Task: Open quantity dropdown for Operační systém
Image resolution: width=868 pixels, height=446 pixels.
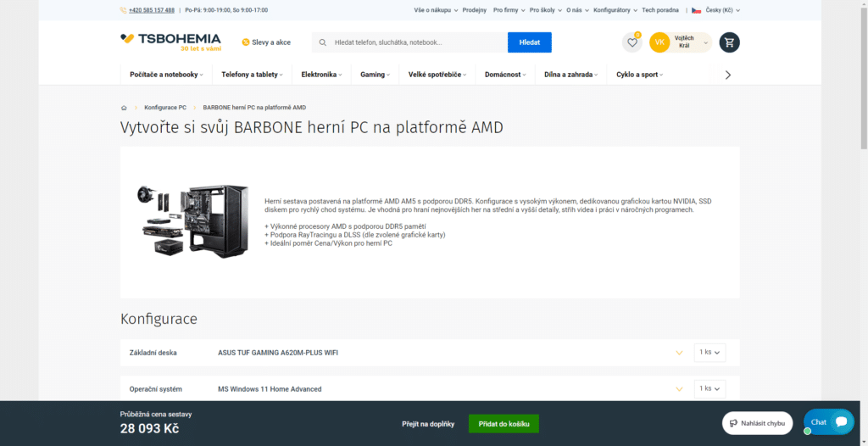Action: pos(709,388)
